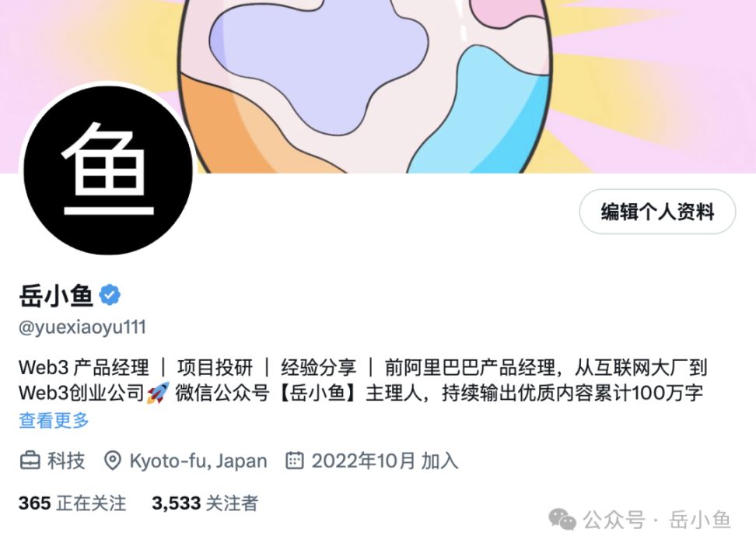Click the 科技 category label
This screenshot has height=550, width=756.
point(66,461)
